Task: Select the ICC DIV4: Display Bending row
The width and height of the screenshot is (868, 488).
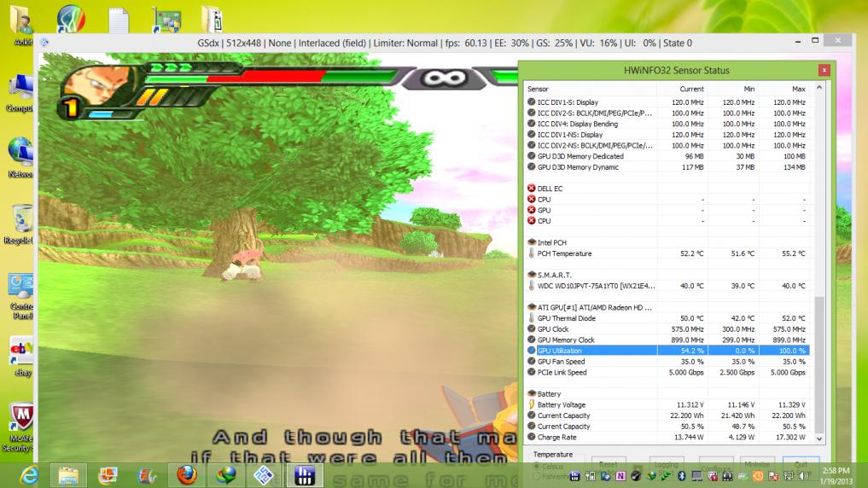Action: [x=667, y=124]
